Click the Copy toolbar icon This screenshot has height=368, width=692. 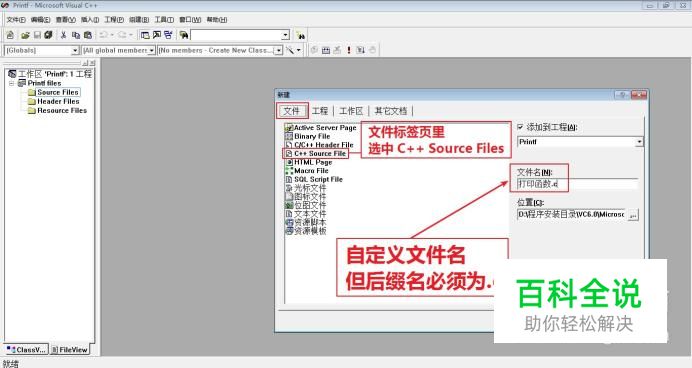pyautogui.click(x=75, y=35)
